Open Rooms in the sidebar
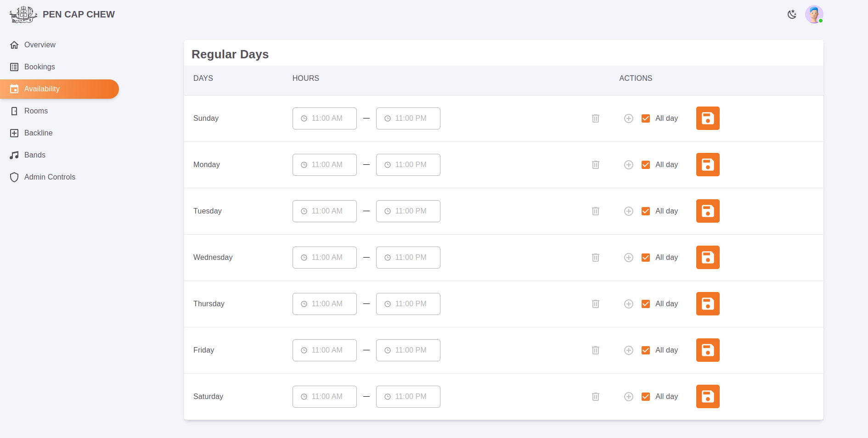Viewport: 868px width, 438px height. (x=36, y=111)
